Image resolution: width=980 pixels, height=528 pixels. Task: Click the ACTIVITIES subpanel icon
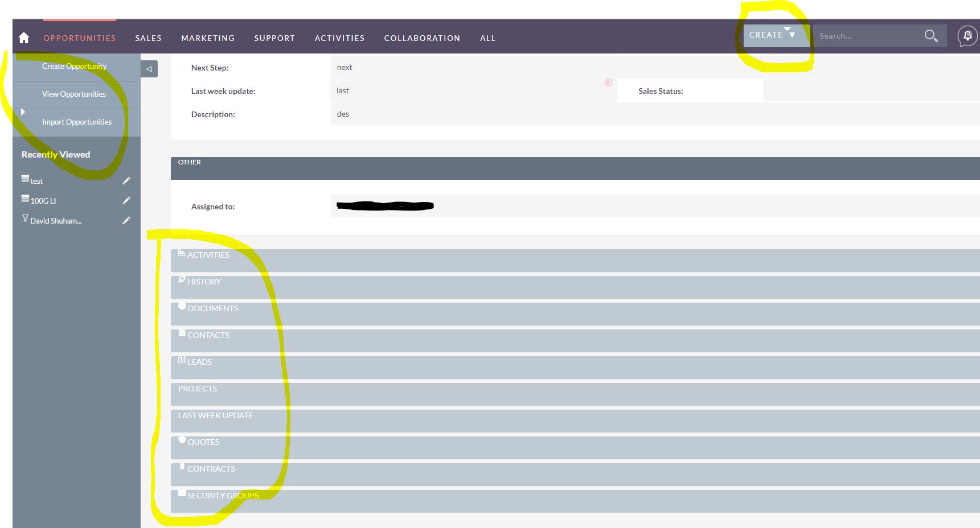182,253
